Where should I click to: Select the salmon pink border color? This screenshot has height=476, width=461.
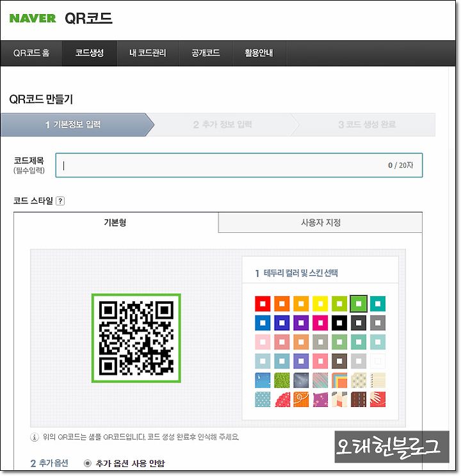tap(282, 342)
